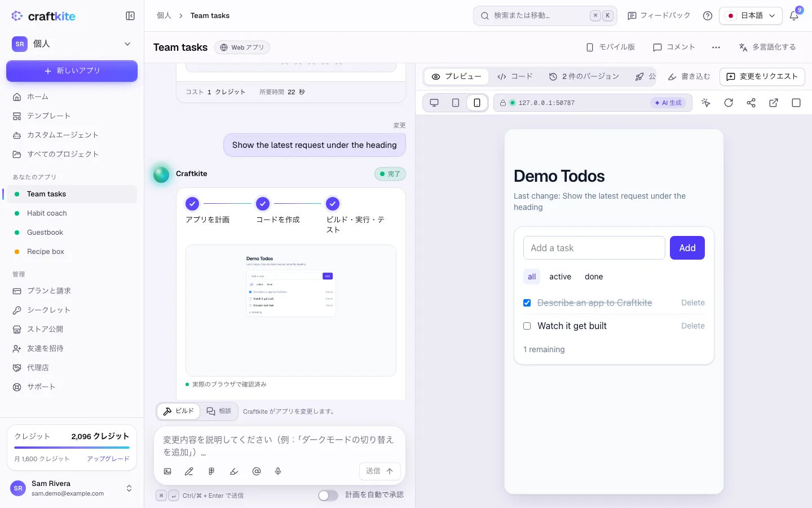Click the share icon in preview toolbar
This screenshot has width=812, height=508.
pos(751,103)
